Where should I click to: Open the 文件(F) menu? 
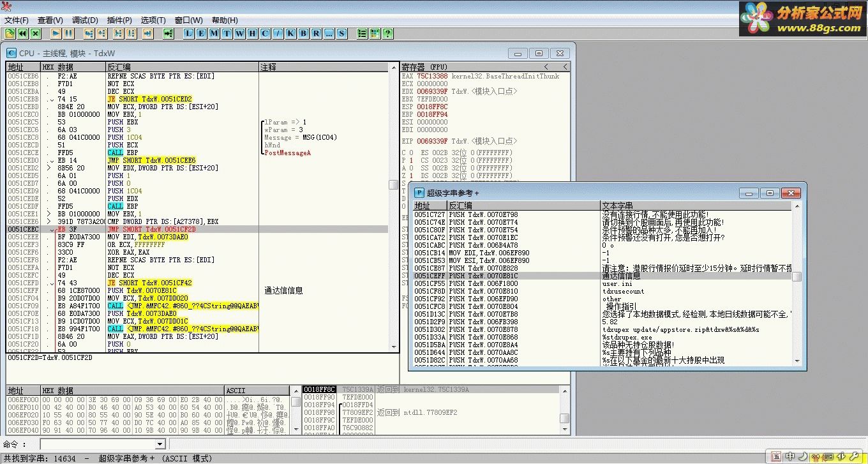coord(16,20)
